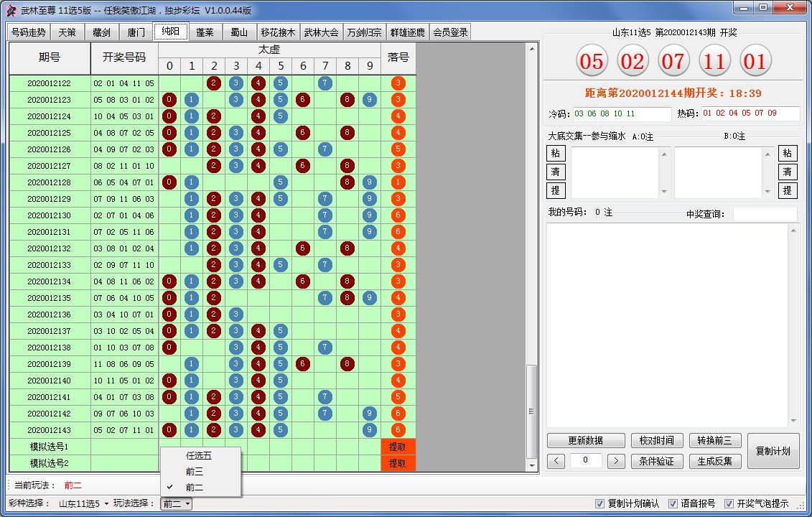Image resolution: width=812 pixels, height=517 pixels.
Task: Click the 会员登录 member login entry
Action: pyautogui.click(x=451, y=32)
